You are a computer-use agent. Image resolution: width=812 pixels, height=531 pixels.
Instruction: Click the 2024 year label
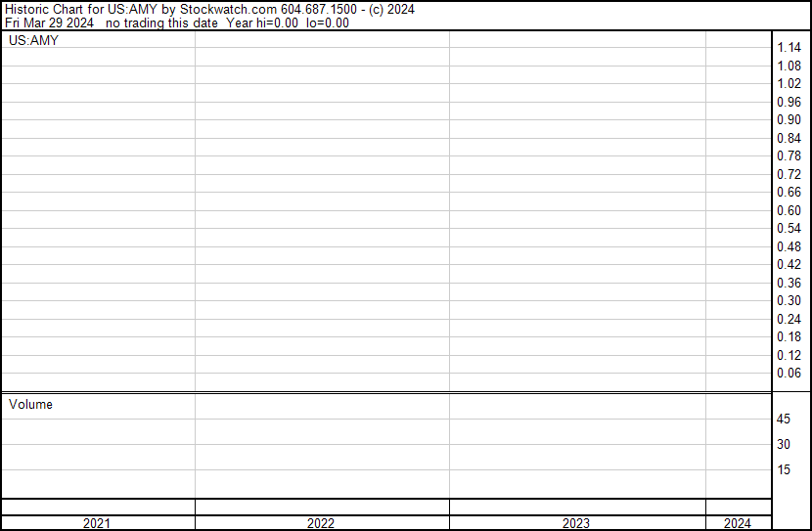[x=738, y=523]
